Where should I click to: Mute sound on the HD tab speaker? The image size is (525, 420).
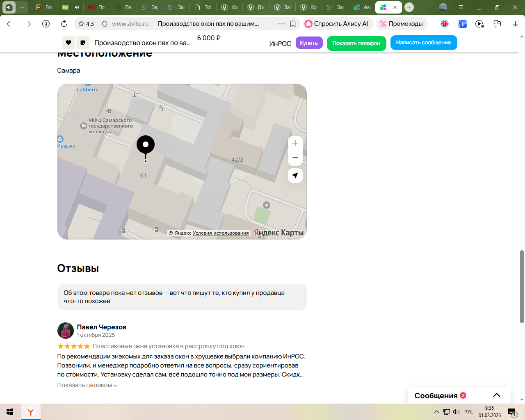click(x=77, y=7)
